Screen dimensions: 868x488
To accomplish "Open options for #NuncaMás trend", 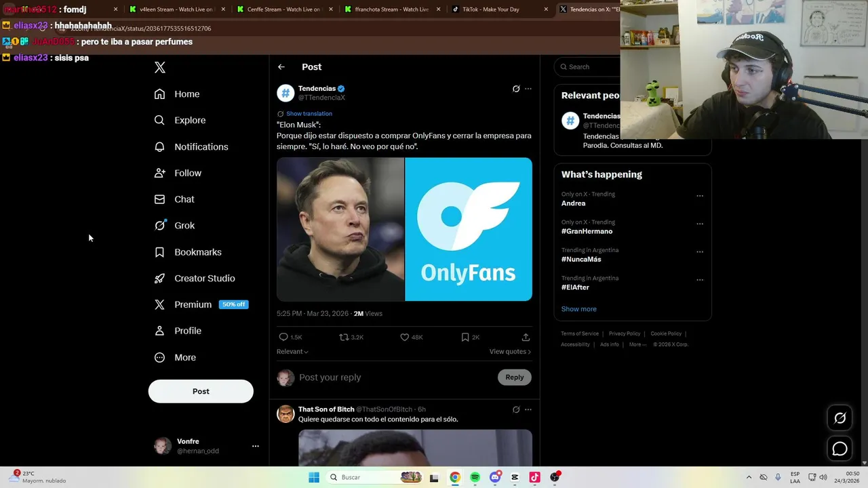I will tap(700, 251).
